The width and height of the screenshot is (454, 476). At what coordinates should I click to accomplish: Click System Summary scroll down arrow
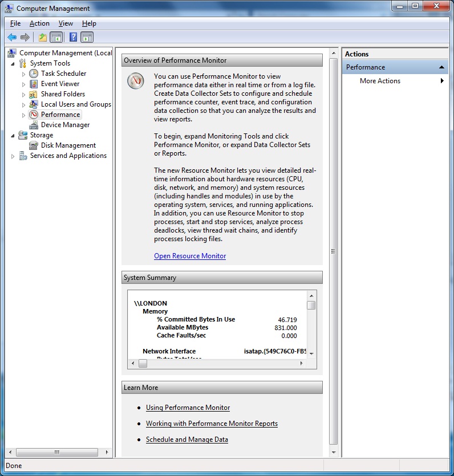coord(311,353)
